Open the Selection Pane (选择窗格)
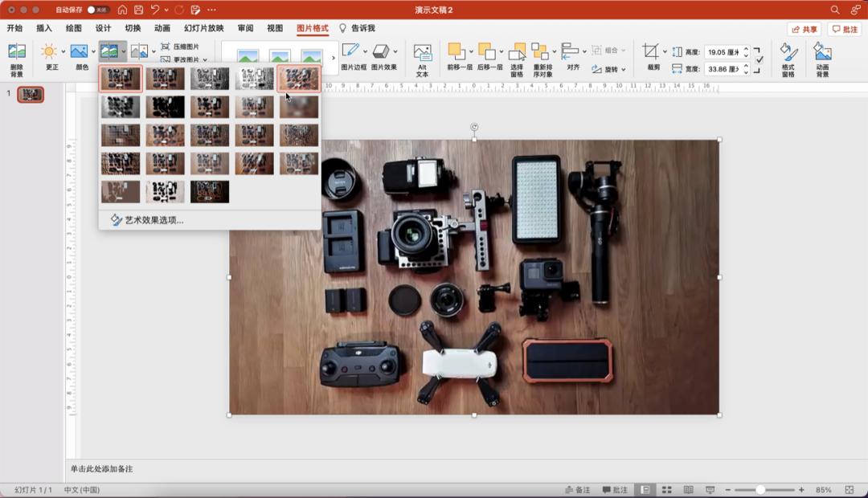Screen dimensions: 868x498 [517, 53]
